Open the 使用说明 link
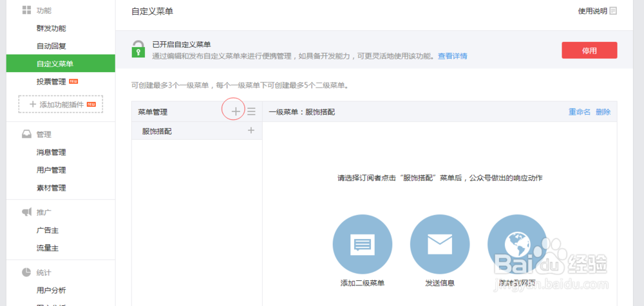This screenshot has height=306, width=644. point(592,11)
